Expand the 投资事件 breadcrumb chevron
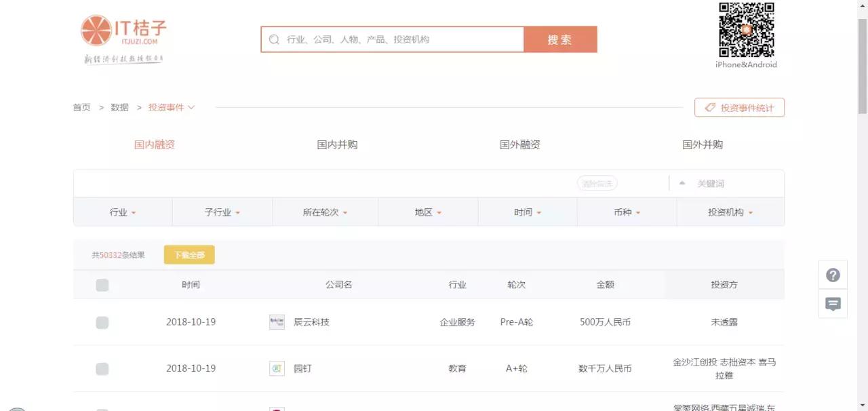Viewport: 868px width, 411px height. coord(191,107)
